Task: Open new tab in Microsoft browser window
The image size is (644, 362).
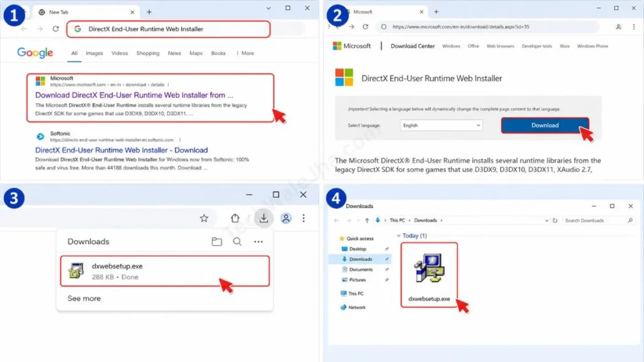Action: (x=436, y=12)
